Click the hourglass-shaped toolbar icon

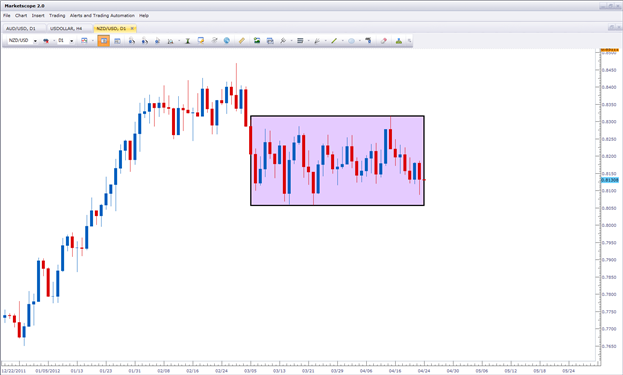[188, 41]
